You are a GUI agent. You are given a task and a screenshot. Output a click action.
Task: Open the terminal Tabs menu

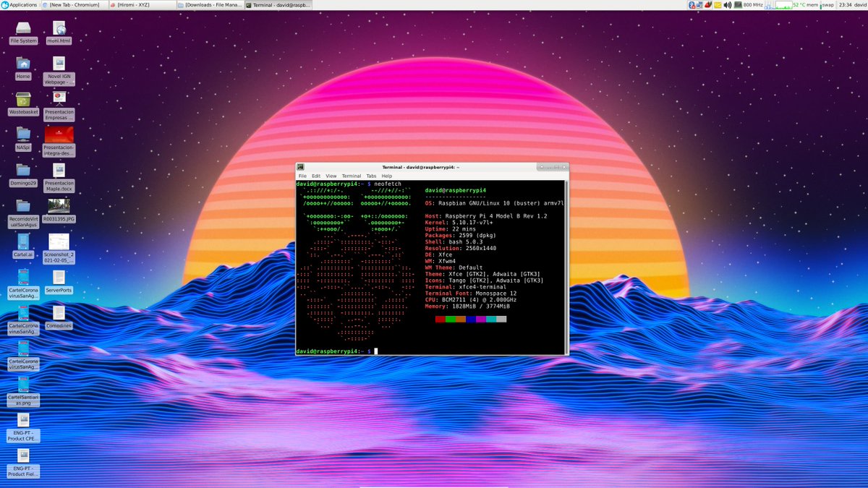(371, 176)
